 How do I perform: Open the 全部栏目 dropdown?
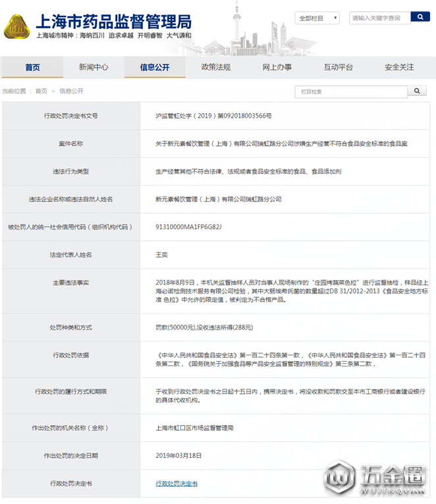[x=317, y=18]
